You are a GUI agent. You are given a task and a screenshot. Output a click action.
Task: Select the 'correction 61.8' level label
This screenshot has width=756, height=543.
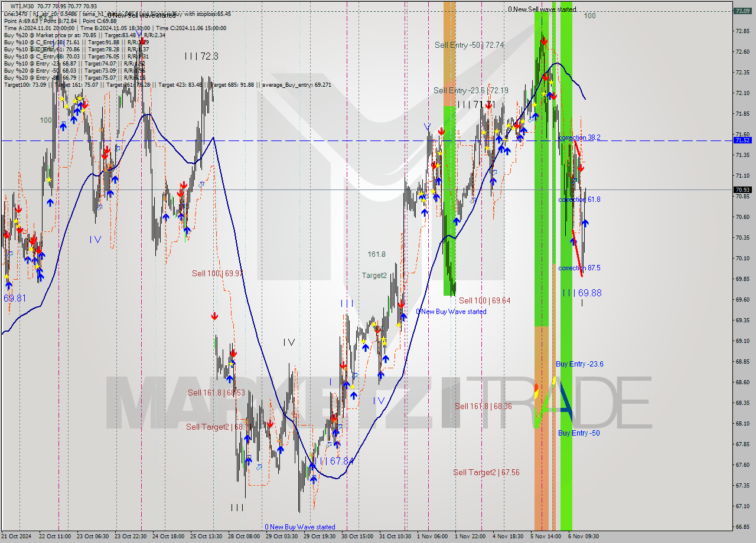pos(579,199)
